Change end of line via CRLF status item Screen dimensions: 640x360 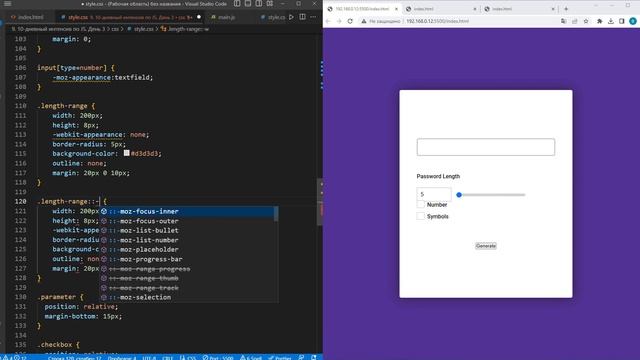click(x=168, y=358)
